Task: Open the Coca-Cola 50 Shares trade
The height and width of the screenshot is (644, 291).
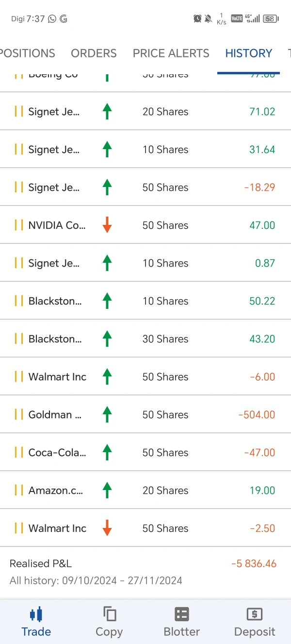Action: [145, 452]
